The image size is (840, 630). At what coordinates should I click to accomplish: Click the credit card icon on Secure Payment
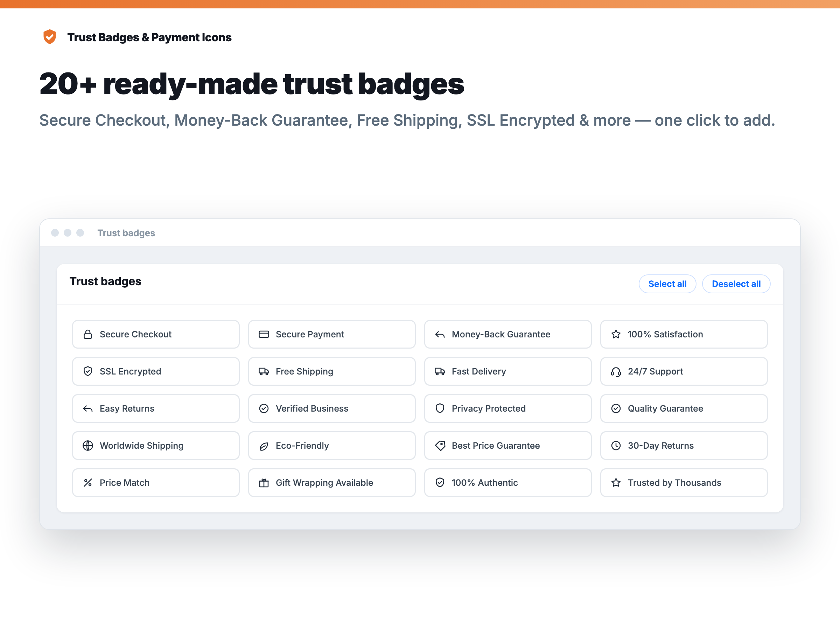264,334
